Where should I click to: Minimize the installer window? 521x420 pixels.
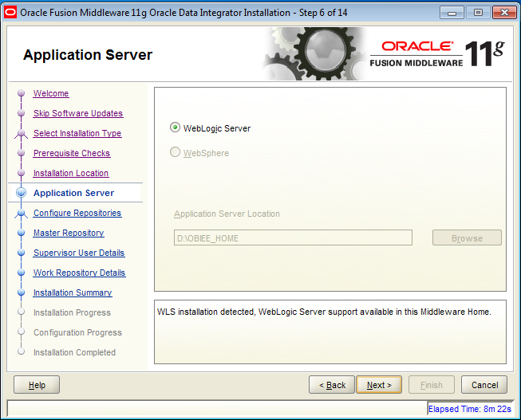pos(452,13)
